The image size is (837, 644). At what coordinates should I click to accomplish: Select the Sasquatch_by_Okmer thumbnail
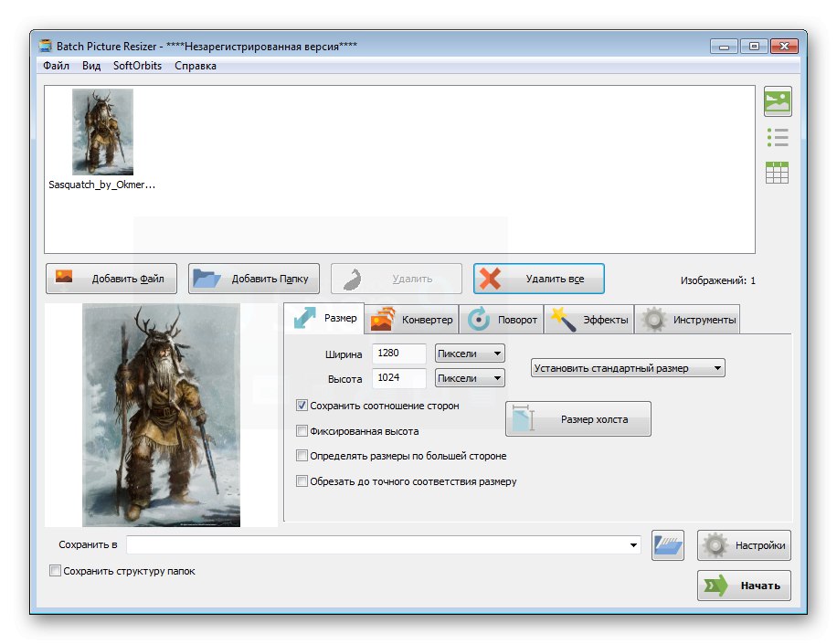pyautogui.click(x=102, y=132)
